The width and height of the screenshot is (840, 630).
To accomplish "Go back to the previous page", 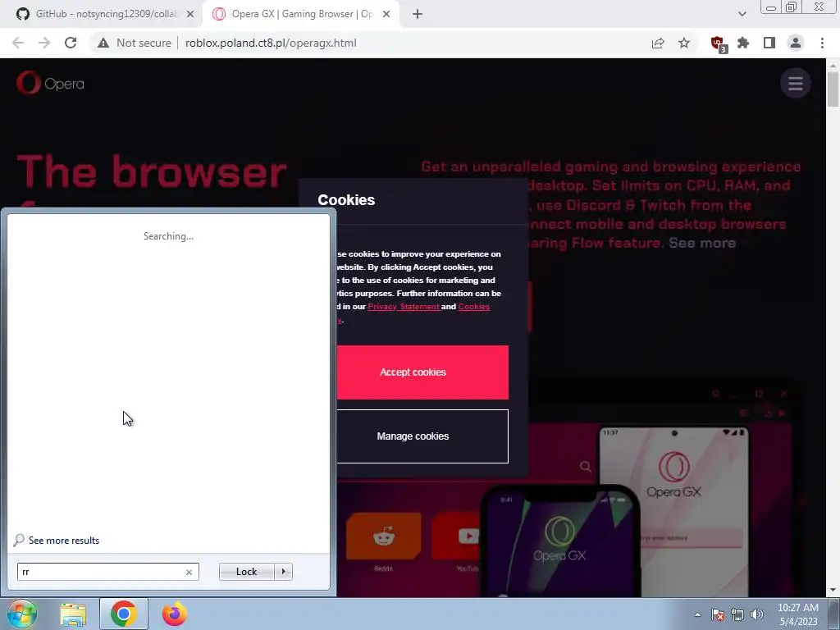I will (18, 43).
